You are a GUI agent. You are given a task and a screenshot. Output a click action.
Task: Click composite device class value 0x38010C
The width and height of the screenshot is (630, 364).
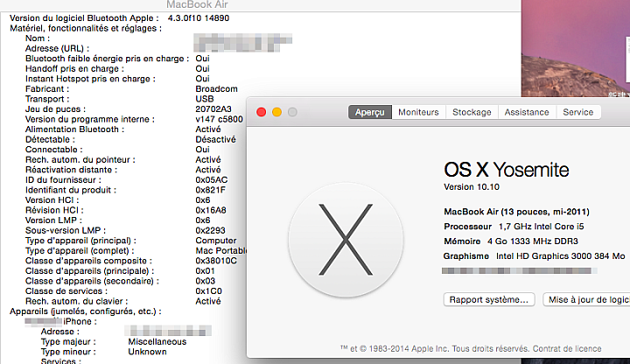pyautogui.click(x=216, y=261)
